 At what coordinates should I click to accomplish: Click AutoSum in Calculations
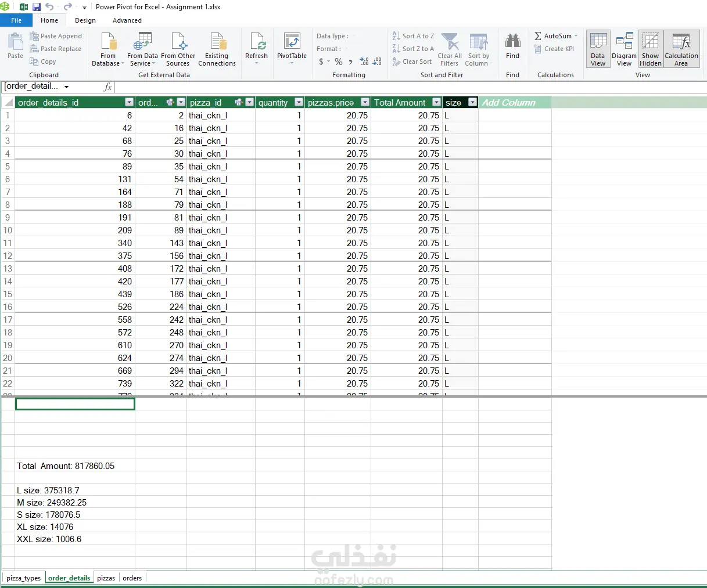pyautogui.click(x=556, y=36)
